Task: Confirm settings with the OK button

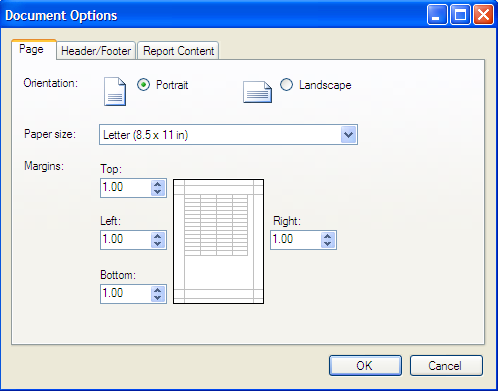Action: point(365,366)
